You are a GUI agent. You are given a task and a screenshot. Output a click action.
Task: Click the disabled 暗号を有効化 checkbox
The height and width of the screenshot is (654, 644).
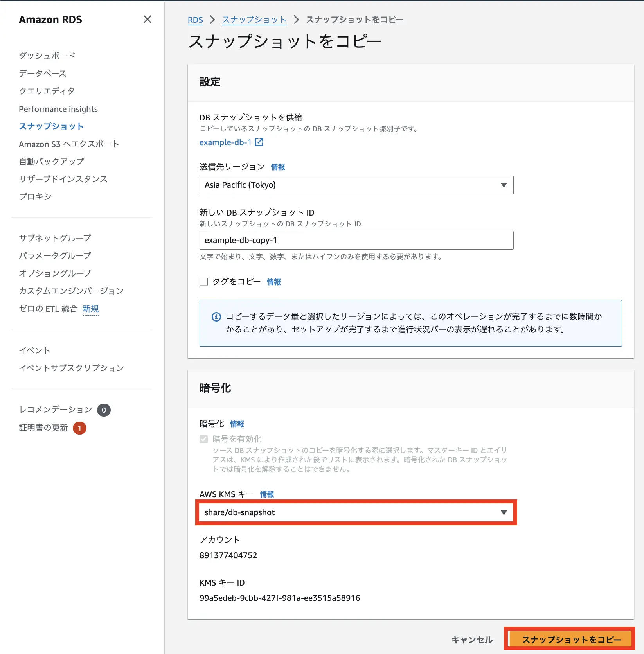(x=203, y=438)
